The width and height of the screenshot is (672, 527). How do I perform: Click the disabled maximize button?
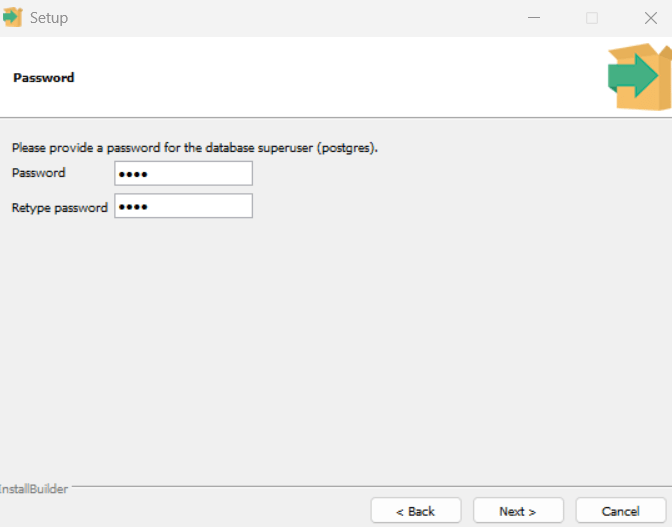click(592, 18)
